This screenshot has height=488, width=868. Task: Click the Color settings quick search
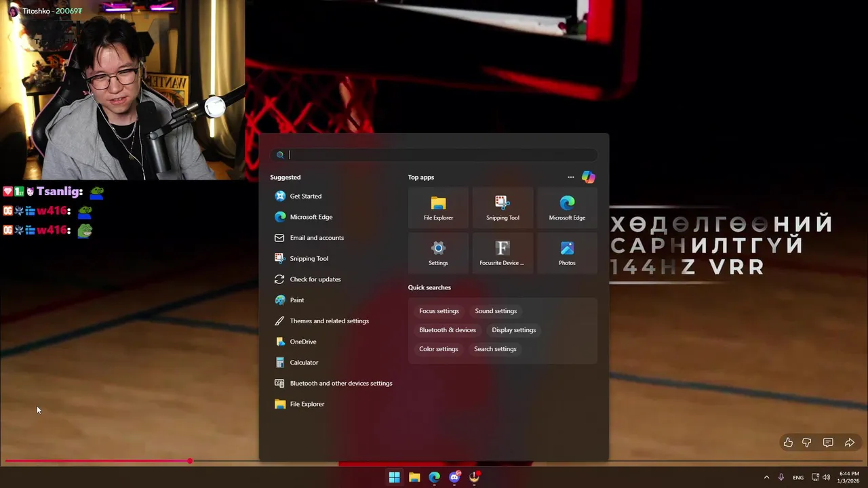(x=439, y=349)
